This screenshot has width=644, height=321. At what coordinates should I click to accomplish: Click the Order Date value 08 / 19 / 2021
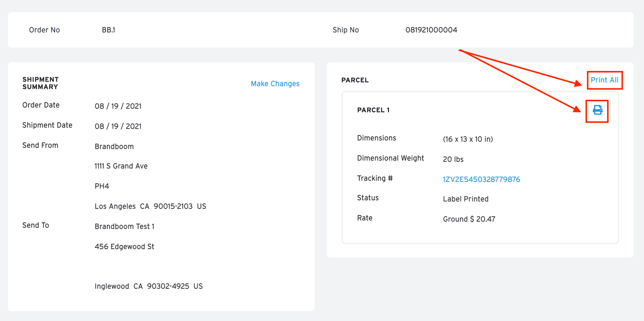pos(118,106)
